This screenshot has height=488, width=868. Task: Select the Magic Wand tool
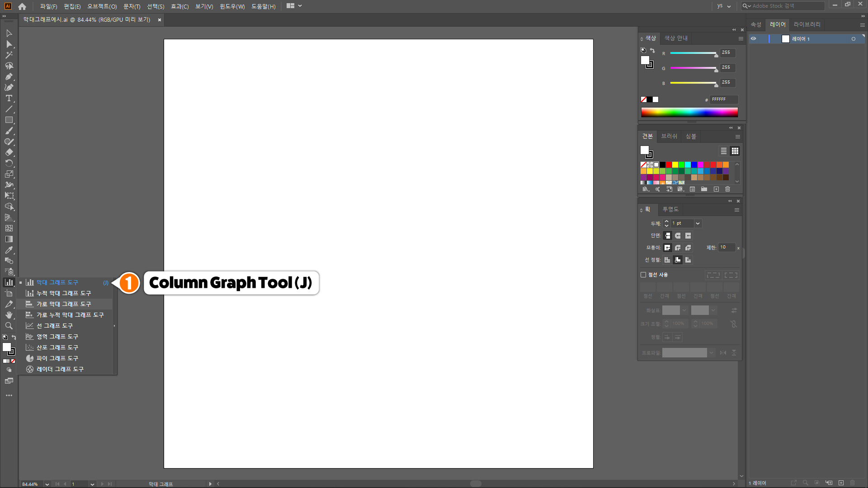(x=9, y=55)
